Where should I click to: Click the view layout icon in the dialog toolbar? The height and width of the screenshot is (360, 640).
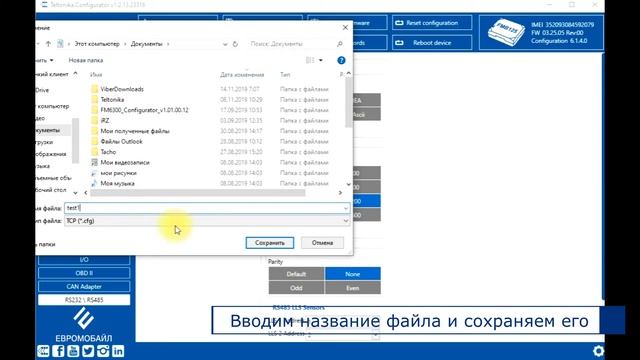tap(310, 60)
